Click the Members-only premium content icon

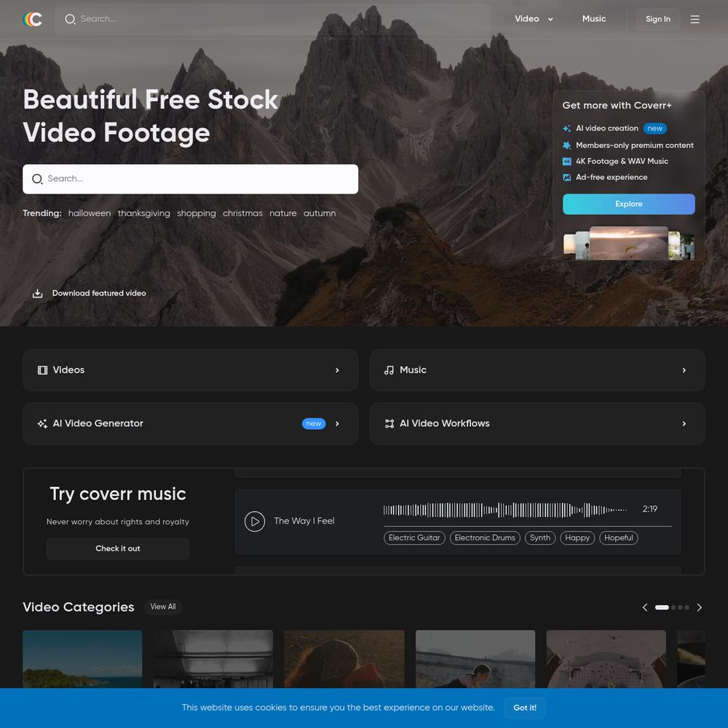coord(566,146)
